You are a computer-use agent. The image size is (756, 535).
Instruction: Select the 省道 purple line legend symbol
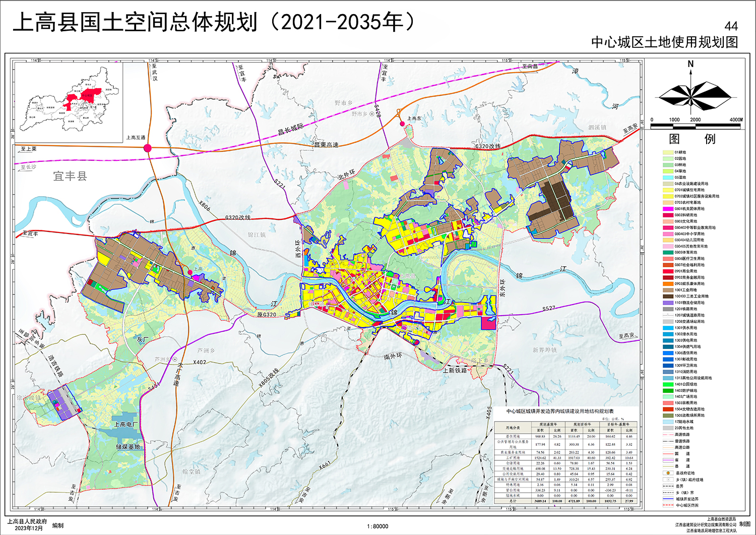click(668, 460)
